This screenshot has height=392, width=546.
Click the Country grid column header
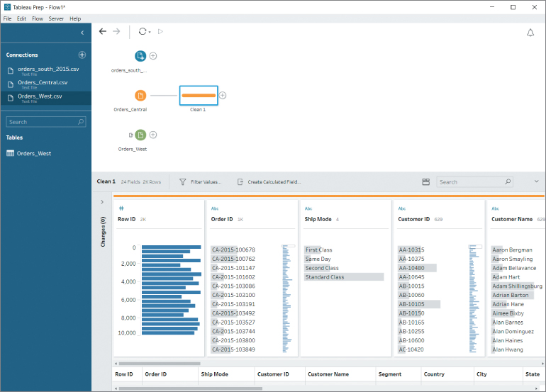click(x=434, y=374)
